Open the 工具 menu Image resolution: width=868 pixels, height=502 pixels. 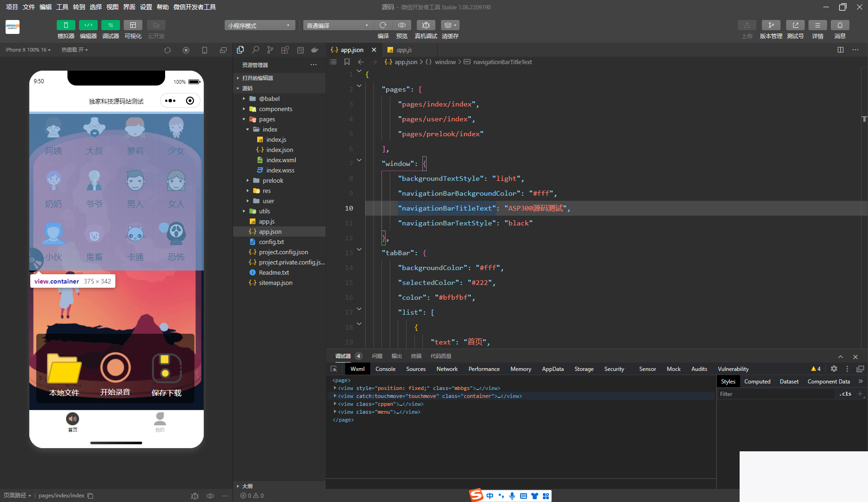(62, 7)
